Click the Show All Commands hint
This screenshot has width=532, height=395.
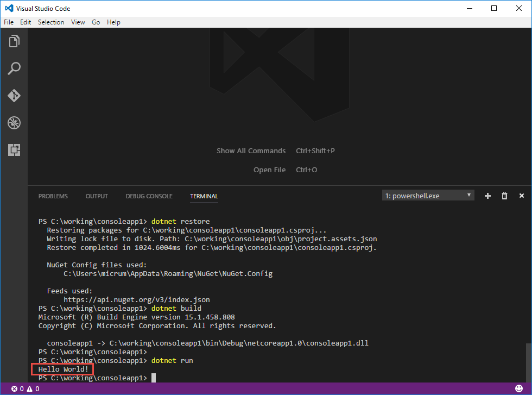[251, 151]
